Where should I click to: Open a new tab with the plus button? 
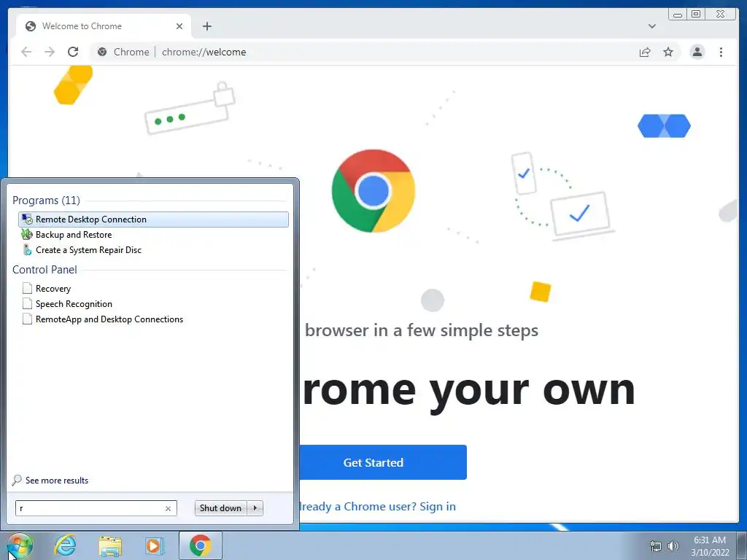[x=206, y=26]
